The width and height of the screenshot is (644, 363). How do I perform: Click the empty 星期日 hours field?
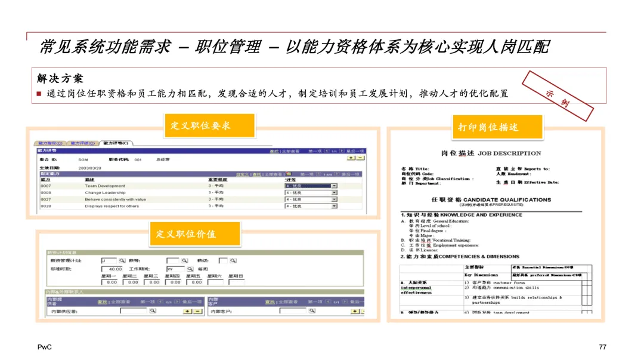(x=236, y=282)
